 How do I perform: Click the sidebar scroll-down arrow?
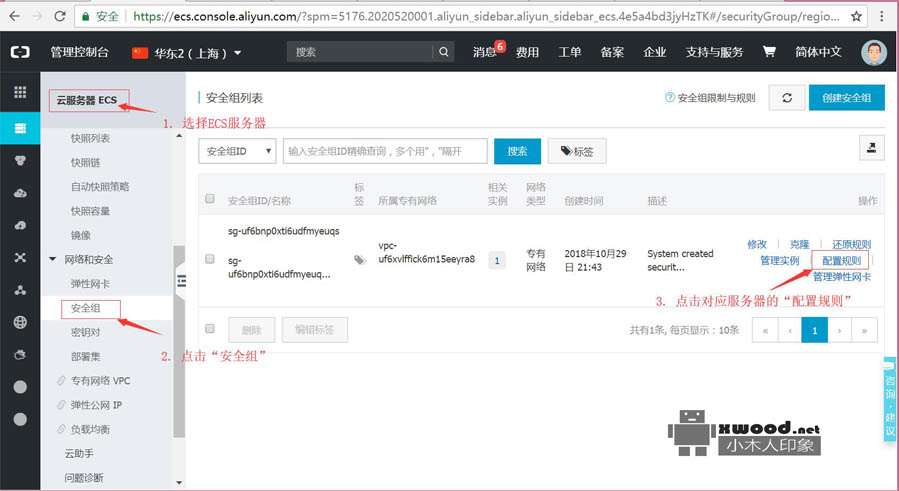(179, 483)
